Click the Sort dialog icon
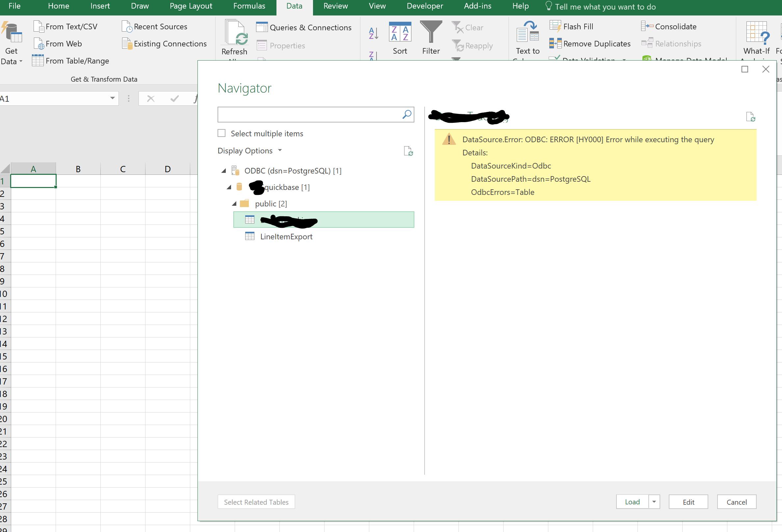782x532 pixels. tap(400, 32)
